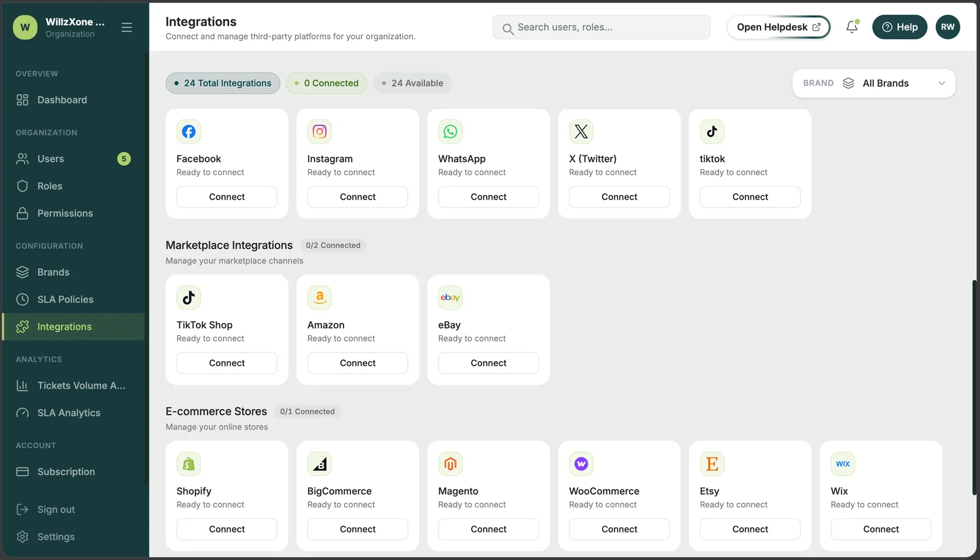Focus the Search users, roles field
This screenshot has height=560, width=980.
(x=601, y=27)
